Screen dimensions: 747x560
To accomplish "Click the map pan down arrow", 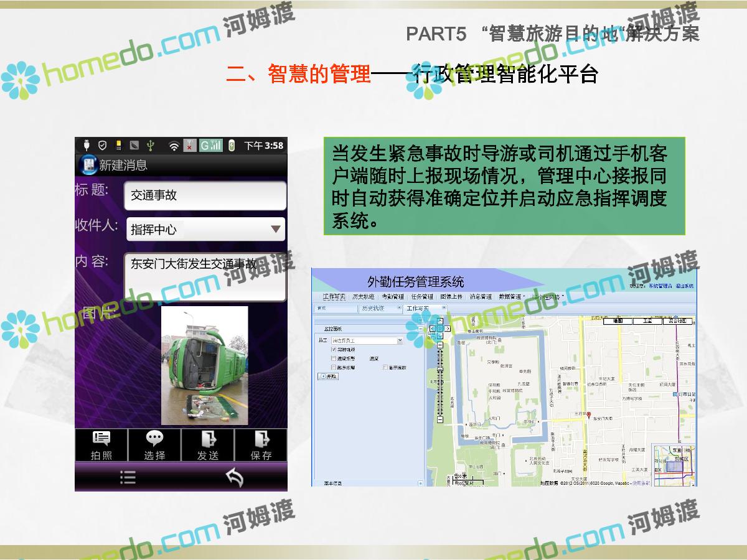I will click(440, 336).
